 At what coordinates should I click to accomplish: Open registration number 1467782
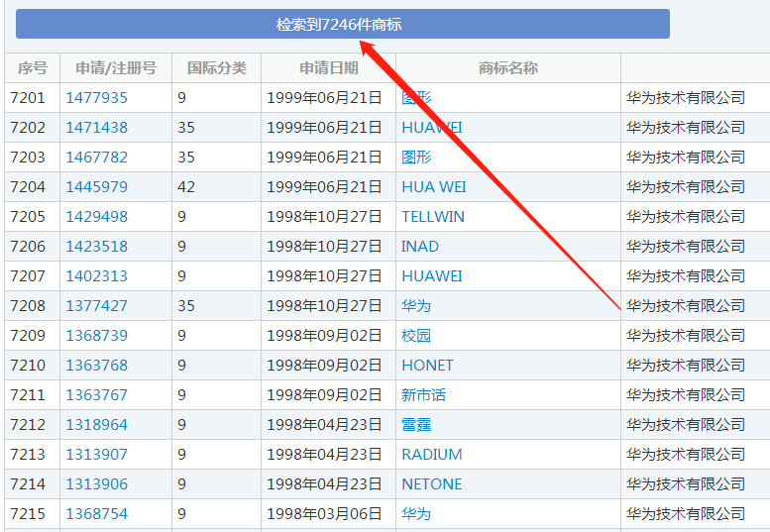pos(97,158)
